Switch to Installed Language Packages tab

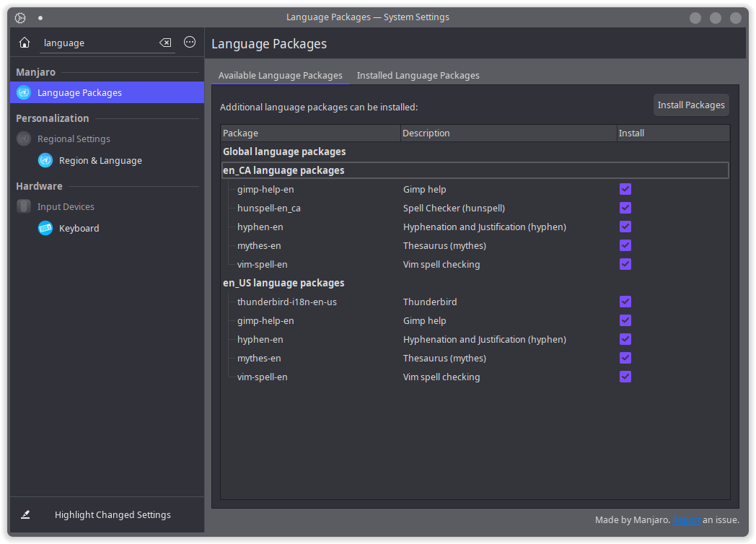418,75
